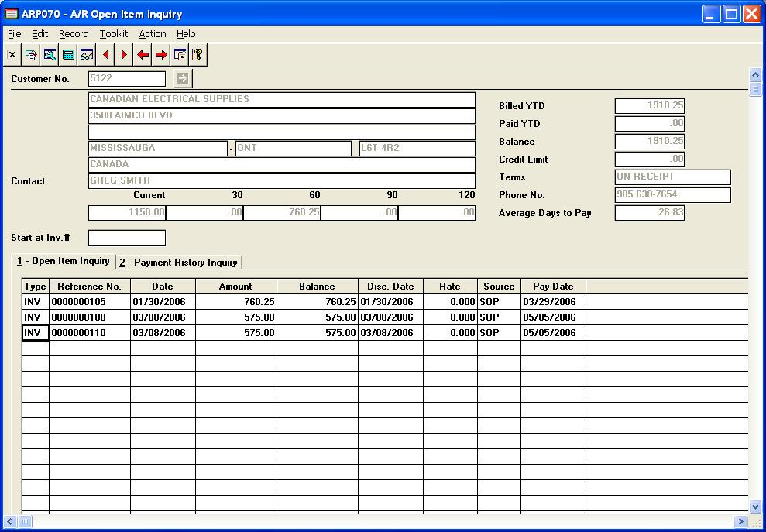The image size is (766, 532).
Task: Click the Pay Date column header
Action: tap(553, 287)
